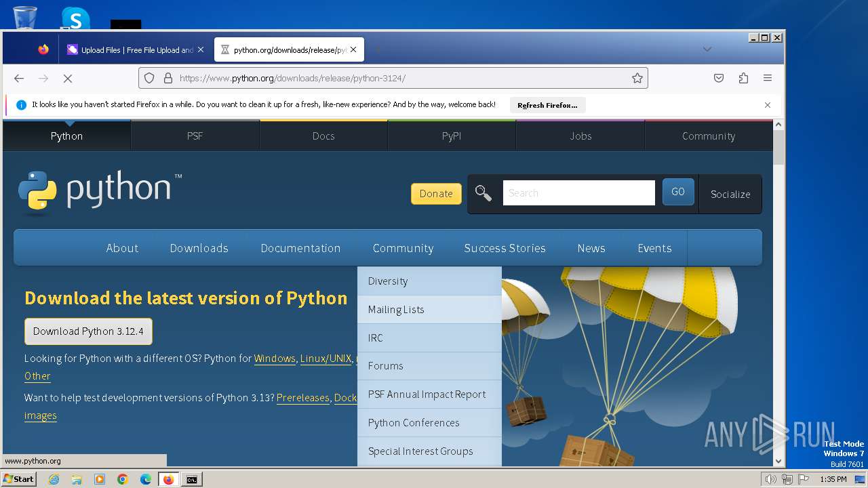Click the Firefox View icon in the tab bar

click(43, 49)
